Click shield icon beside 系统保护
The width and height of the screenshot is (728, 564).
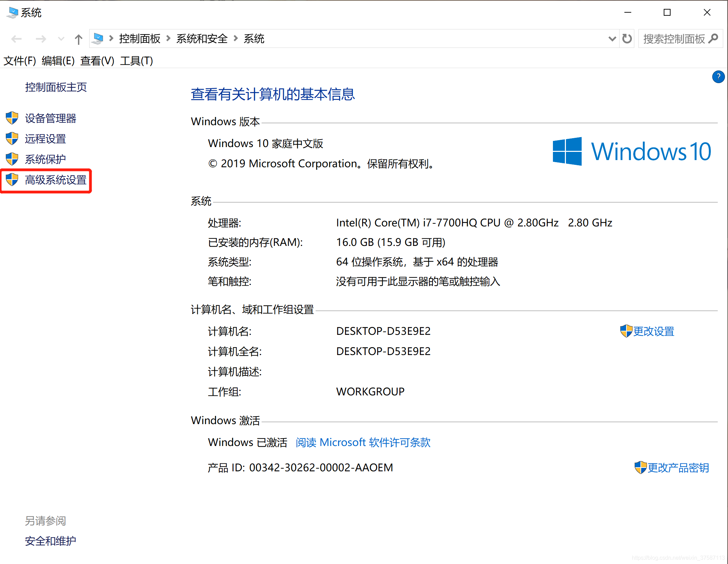12,159
